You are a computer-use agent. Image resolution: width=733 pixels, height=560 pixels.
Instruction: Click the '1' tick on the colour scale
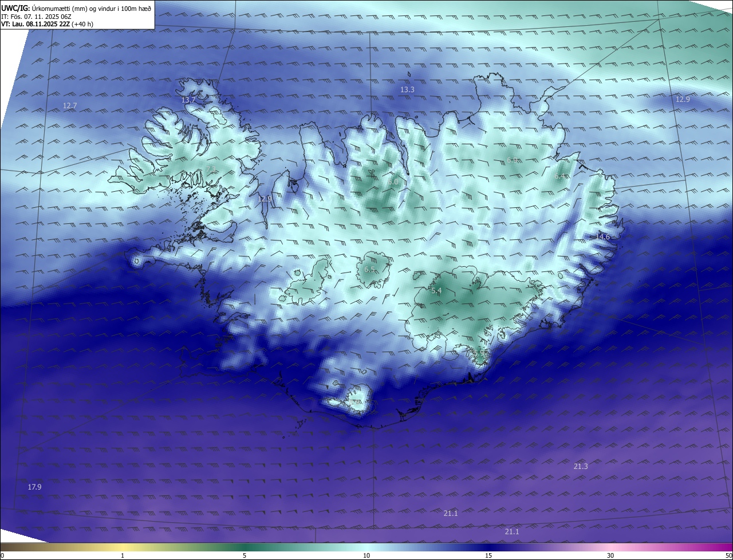[123, 556]
